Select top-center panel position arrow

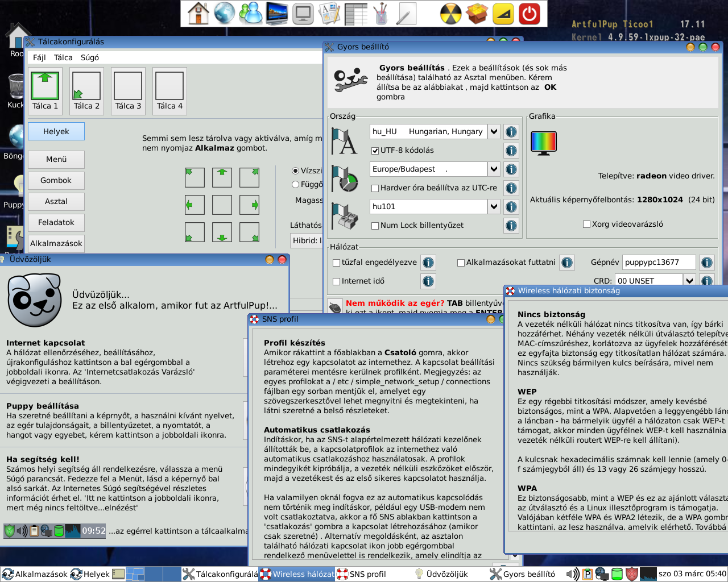(x=222, y=177)
